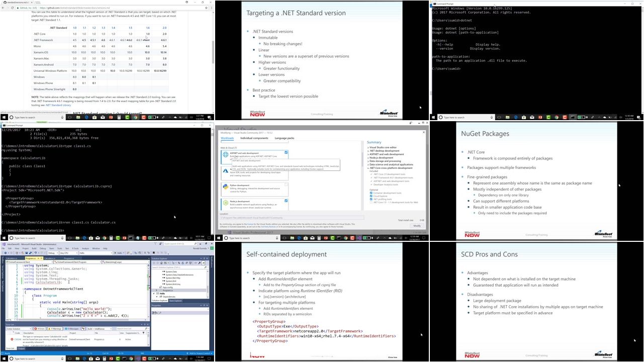
Task: Expand Data science and analytical applications
Action: point(368,164)
